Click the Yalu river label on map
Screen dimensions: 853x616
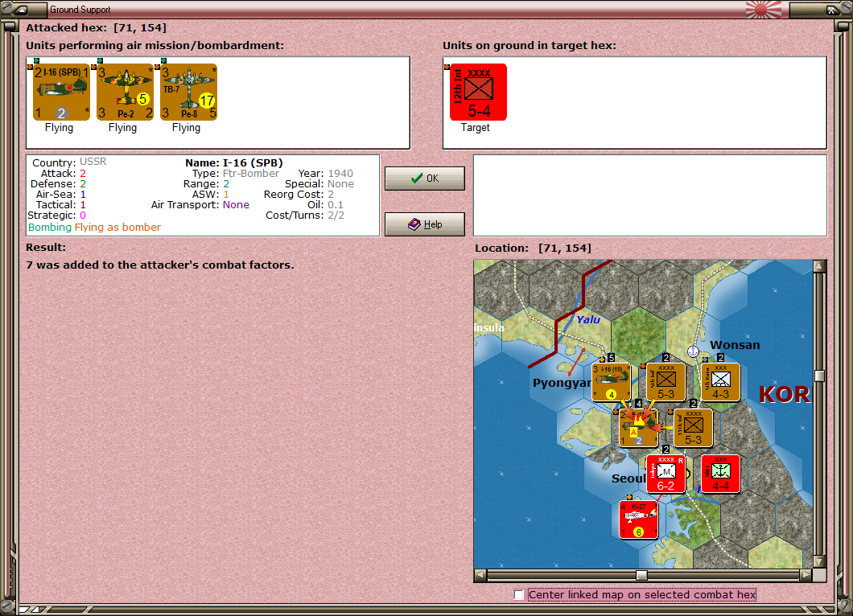[588, 320]
